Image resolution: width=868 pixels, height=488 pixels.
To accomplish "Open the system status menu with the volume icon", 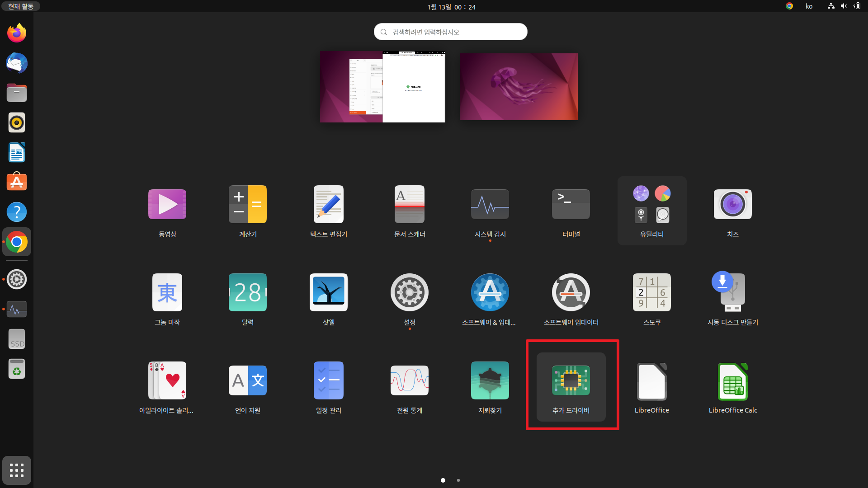I will click(x=844, y=6).
